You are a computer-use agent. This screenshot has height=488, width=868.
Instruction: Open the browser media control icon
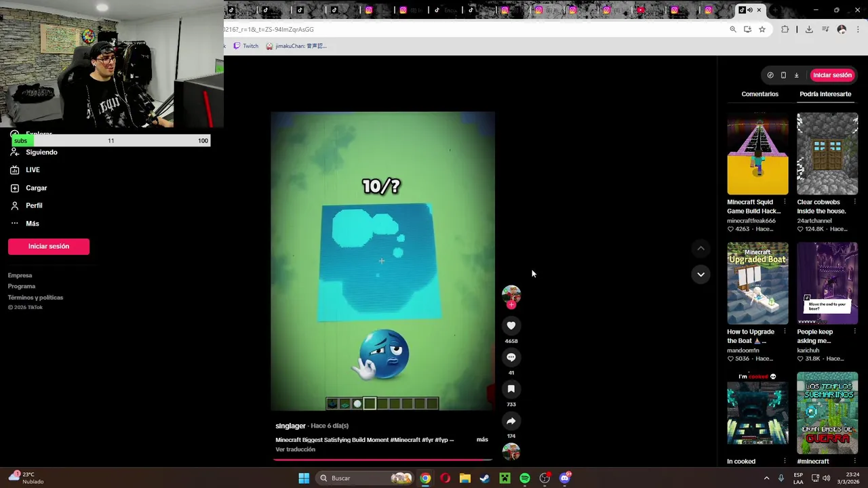825,30
